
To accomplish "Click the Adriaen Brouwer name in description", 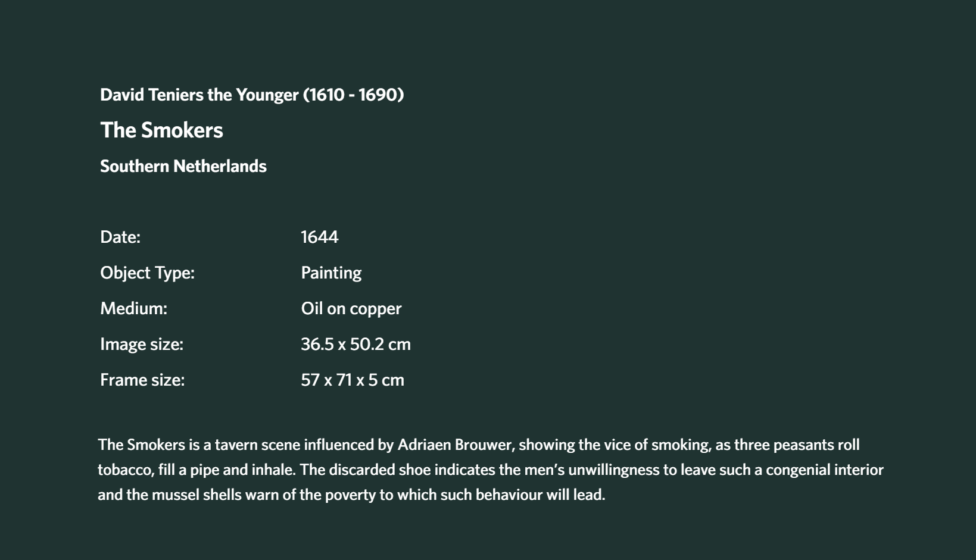I will (x=454, y=445).
